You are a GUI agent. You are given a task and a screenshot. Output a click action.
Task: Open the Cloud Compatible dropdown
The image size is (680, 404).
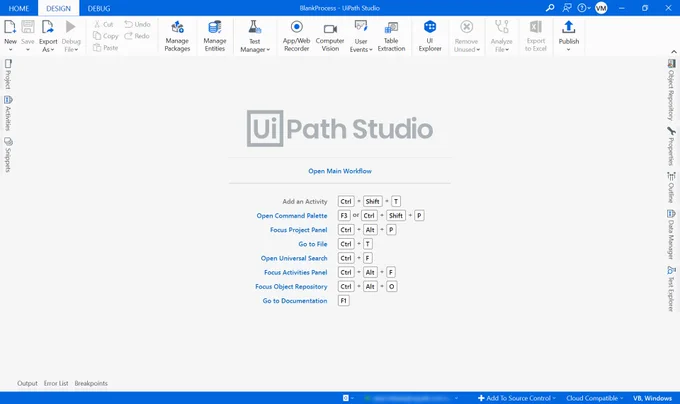click(595, 398)
